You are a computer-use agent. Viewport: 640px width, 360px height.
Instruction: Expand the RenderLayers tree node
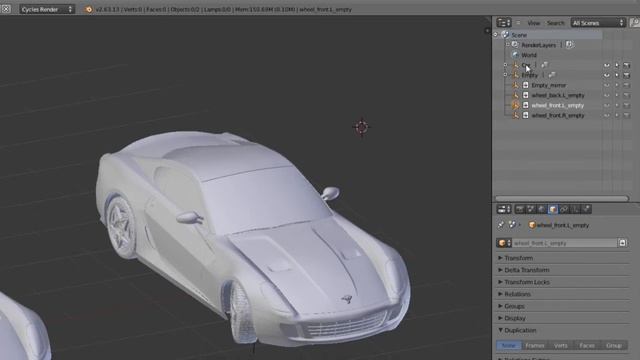(508, 45)
